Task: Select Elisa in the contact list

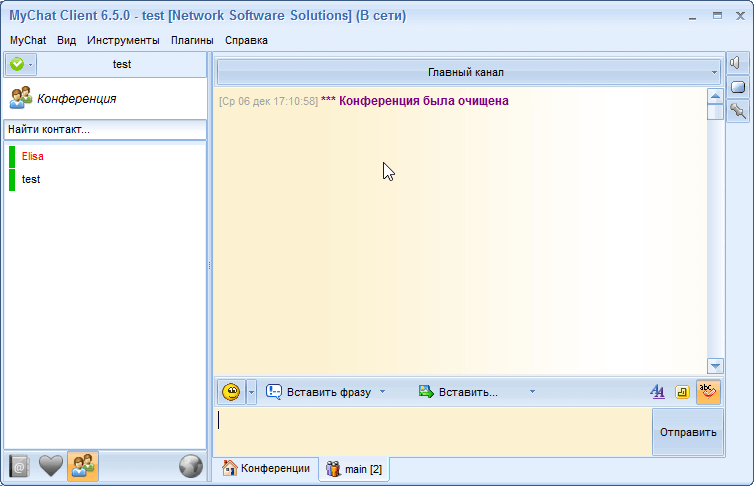Action: point(33,156)
